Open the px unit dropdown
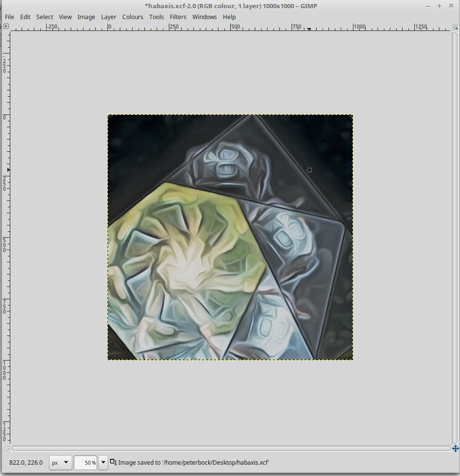The height and width of the screenshot is (476, 460). [60, 463]
